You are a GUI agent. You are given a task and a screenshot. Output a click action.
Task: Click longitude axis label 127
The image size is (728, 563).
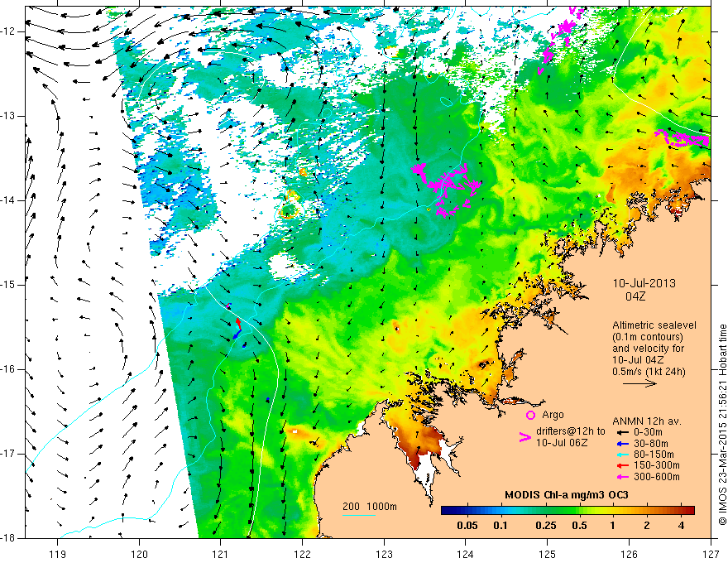pyautogui.click(x=711, y=555)
